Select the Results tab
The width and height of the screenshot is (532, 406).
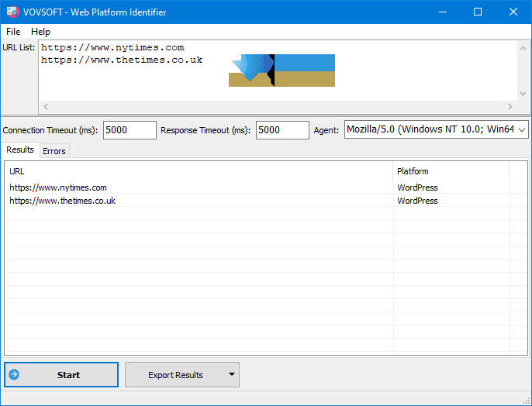point(20,150)
